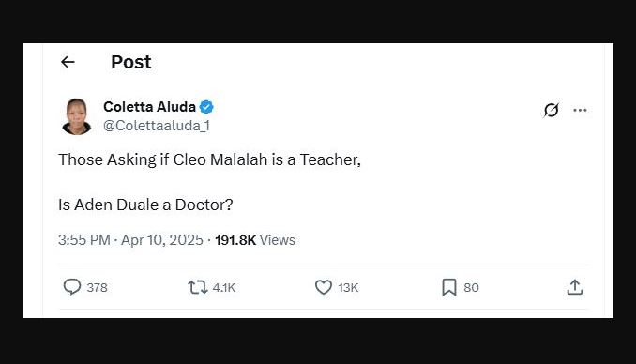This screenshot has height=364, width=636.
Task: Click the 378 replies count
Action: 97,287
